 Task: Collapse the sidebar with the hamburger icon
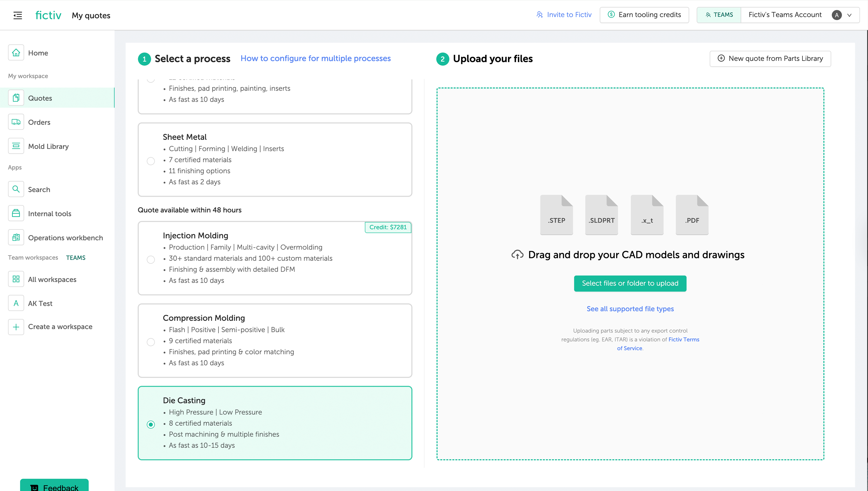[x=17, y=15]
